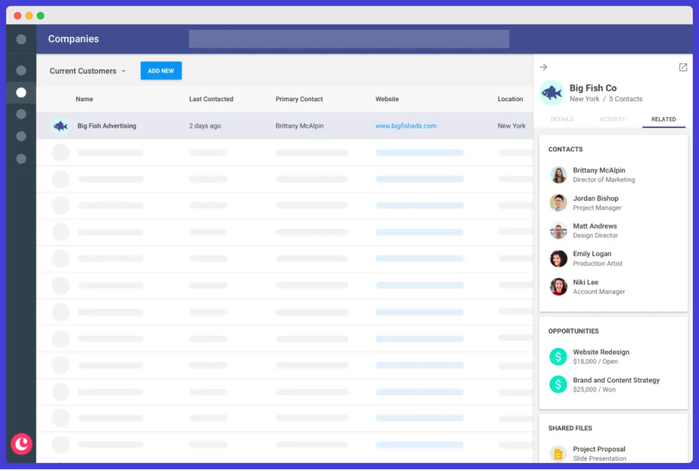This screenshot has height=471, width=699.
Task: Select the RELATED tab
Action: (x=663, y=119)
